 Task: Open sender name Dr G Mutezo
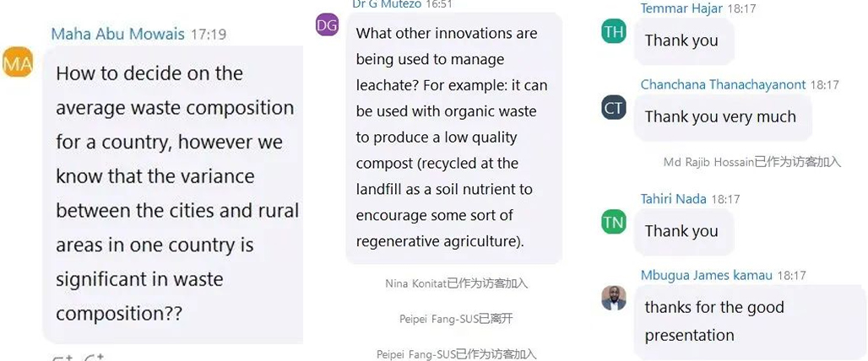386,4
